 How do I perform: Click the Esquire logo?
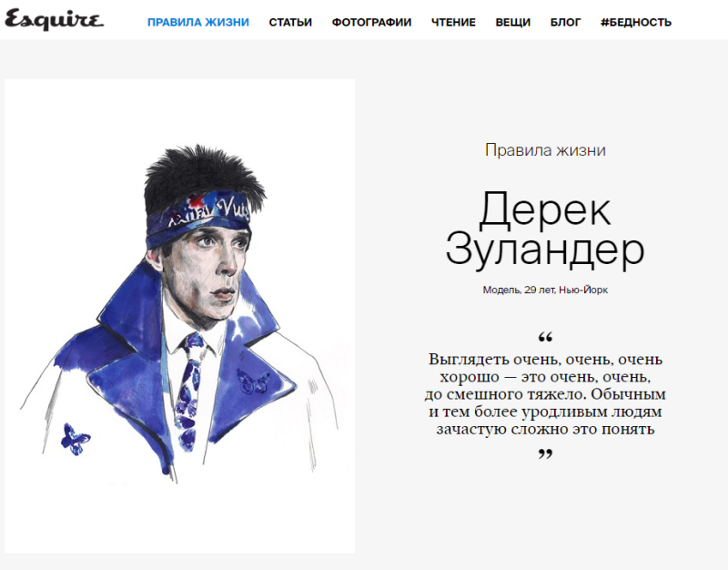point(54,20)
